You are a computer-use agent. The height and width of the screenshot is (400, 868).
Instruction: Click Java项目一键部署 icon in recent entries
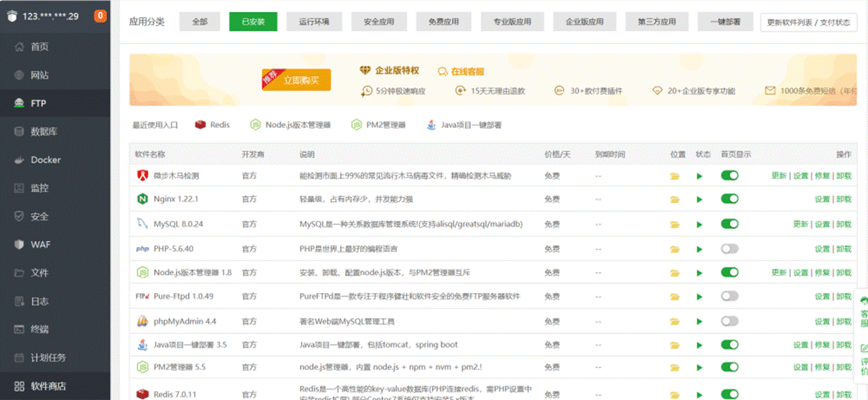[x=431, y=125]
